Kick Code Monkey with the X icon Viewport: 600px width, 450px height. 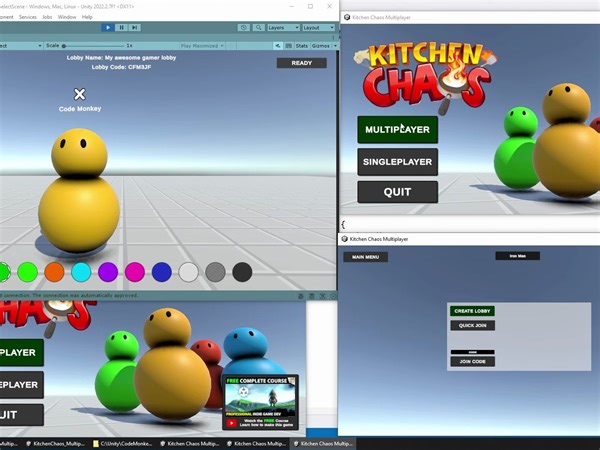tap(80, 94)
